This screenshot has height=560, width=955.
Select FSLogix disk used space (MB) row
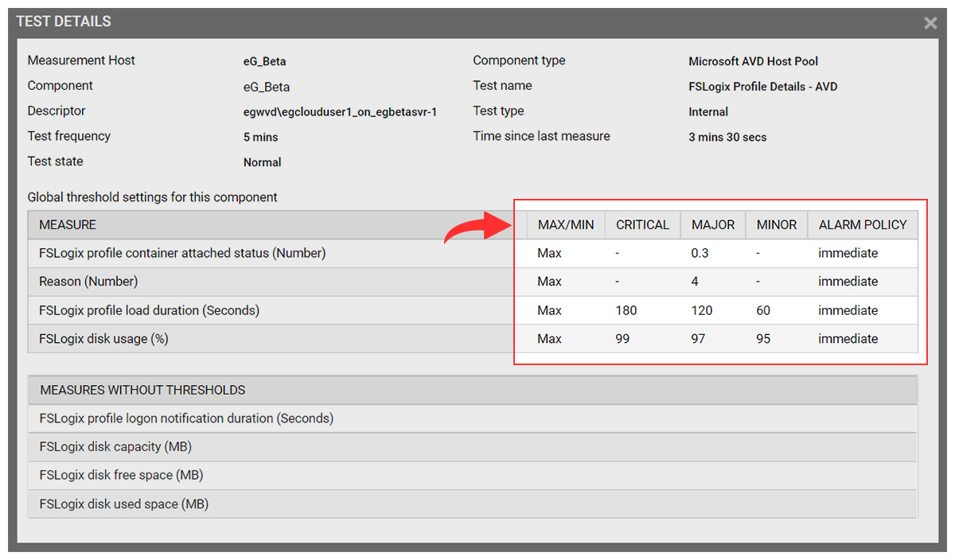473,504
